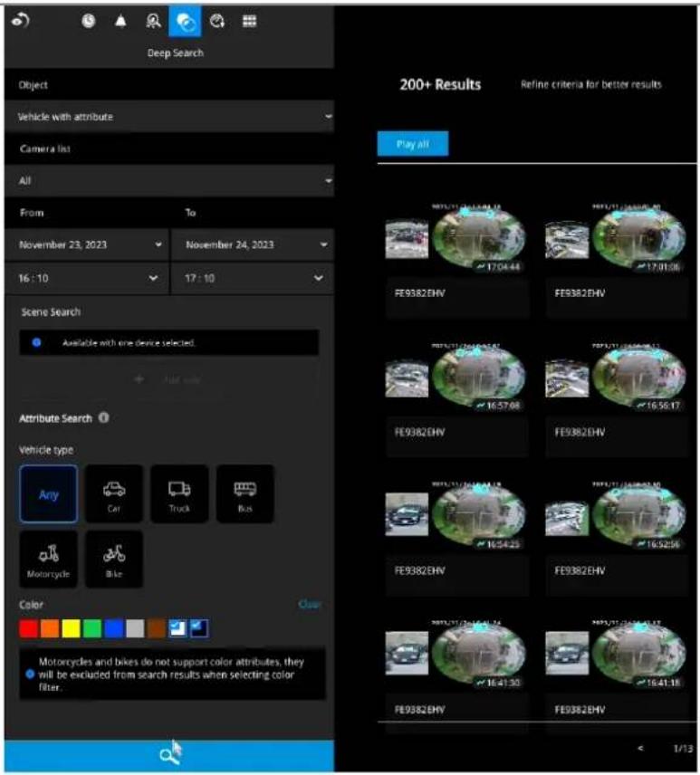The width and height of the screenshot is (700, 775).
Task: Click the back arrow icon in the top toolbar
Action: click(x=20, y=20)
